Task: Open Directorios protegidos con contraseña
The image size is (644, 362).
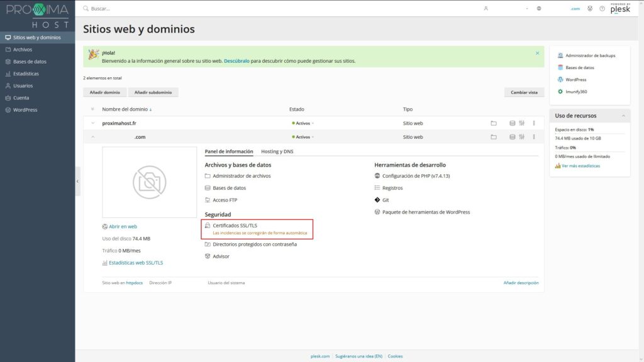Action: tap(255, 244)
